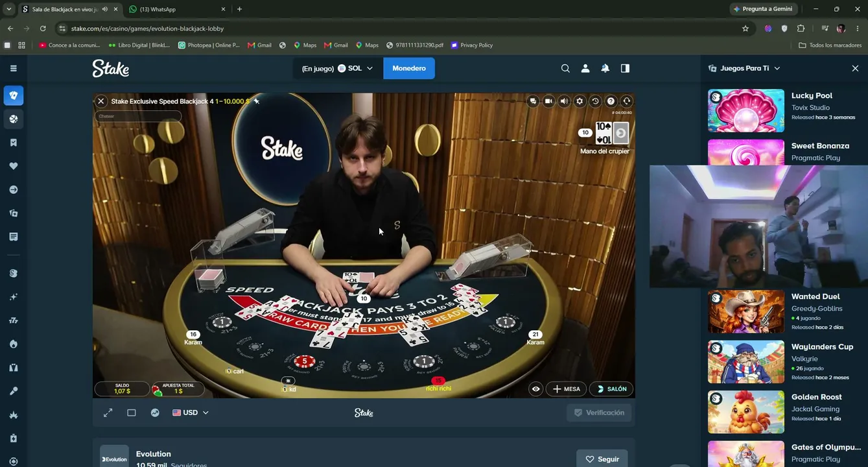Open a new browser tab
The height and width of the screenshot is (467, 868).
click(x=239, y=9)
